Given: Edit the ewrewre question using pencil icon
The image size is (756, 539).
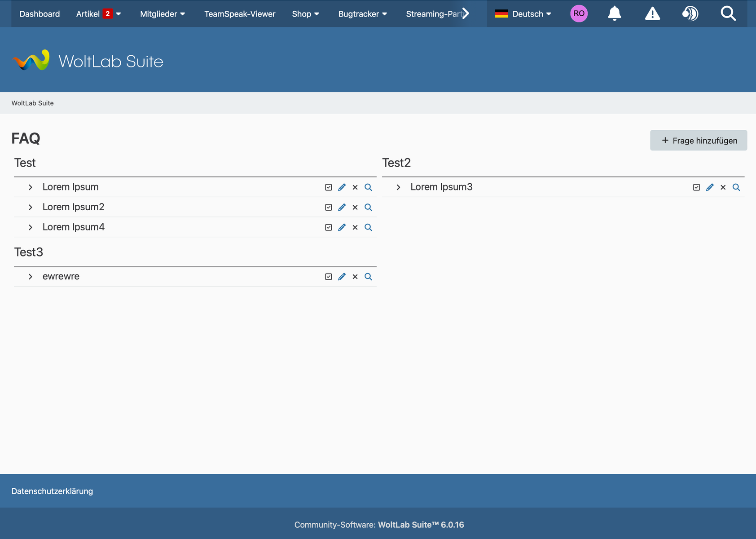Looking at the screenshot, I should click(342, 277).
